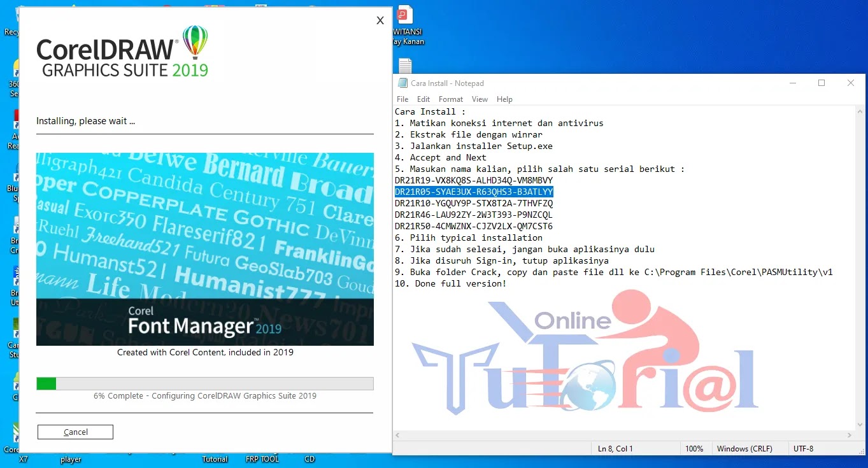The height and width of the screenshot is (468, 868).
Task: Select the 'CD' desktop label
Action: tap(309, 459)
